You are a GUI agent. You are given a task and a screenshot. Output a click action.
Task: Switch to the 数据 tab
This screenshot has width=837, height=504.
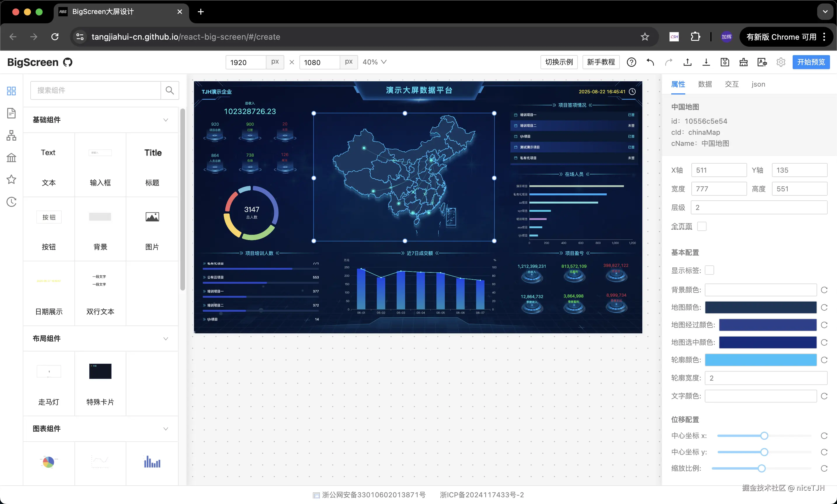[705, 84]
